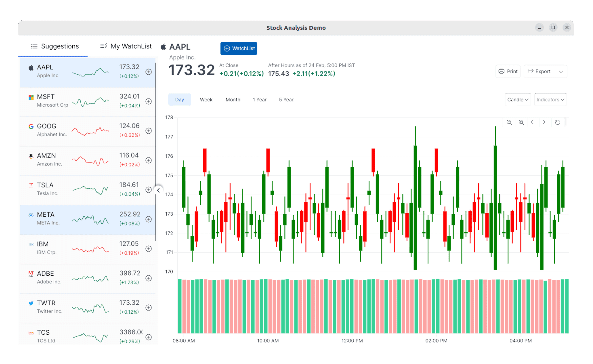Add MSFT to watchlist plus icon
This screenshot has height=364, width=593.
[x=149, y=101]
